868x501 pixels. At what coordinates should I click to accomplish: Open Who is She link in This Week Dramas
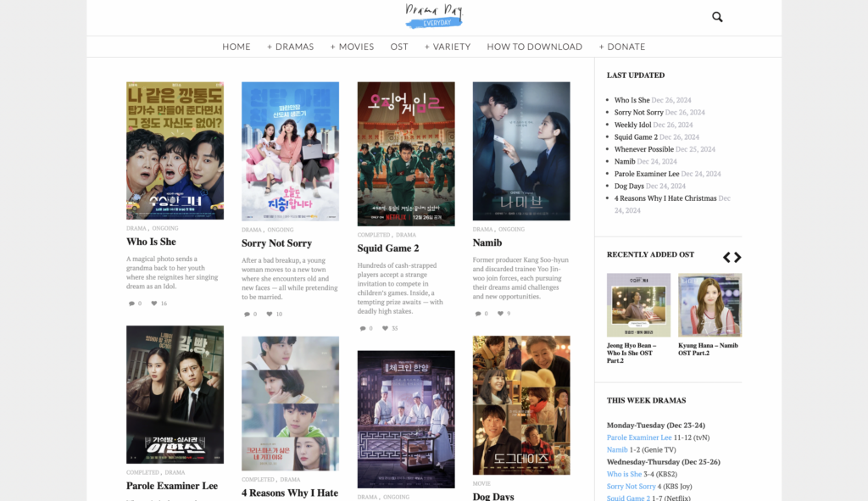tap(624, 474)
